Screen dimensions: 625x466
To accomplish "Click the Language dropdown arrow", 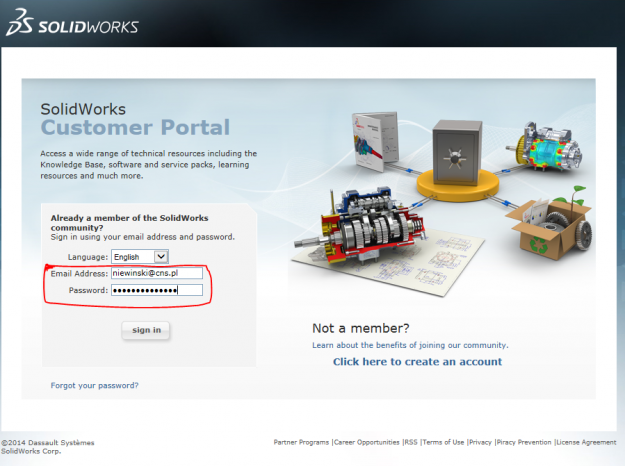I will (x=161, y=257).
